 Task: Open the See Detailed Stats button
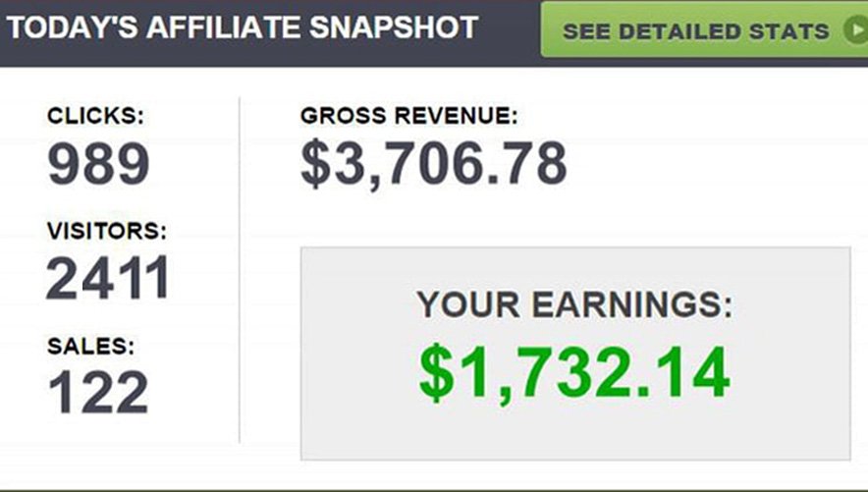pos(704,29)
